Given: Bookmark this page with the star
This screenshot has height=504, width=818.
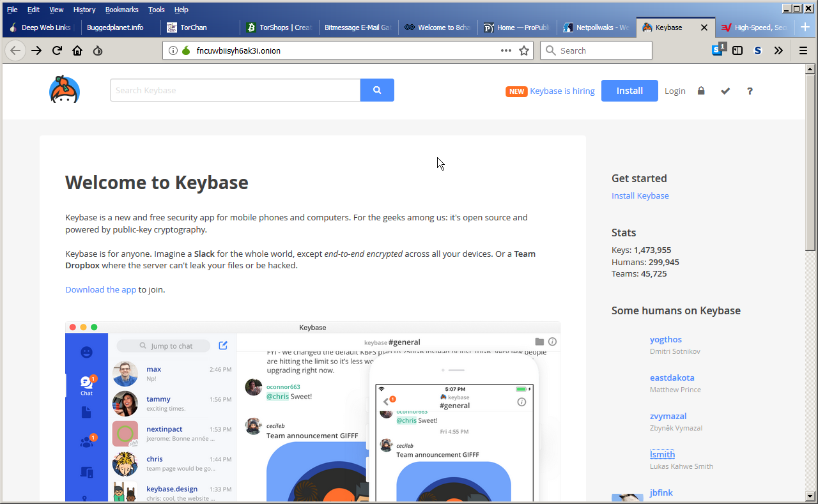Looking at the screenshot, I should click(524, 50).
